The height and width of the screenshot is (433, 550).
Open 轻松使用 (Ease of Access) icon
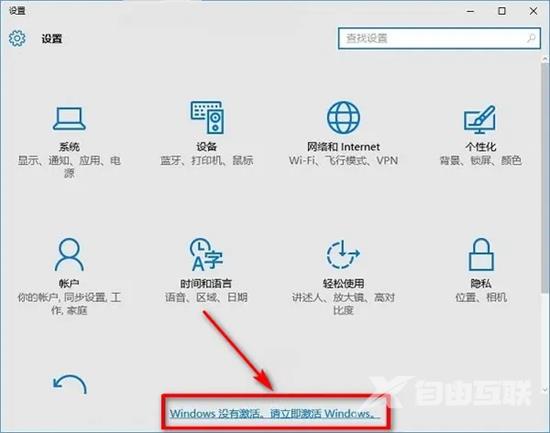click(343, 254)
